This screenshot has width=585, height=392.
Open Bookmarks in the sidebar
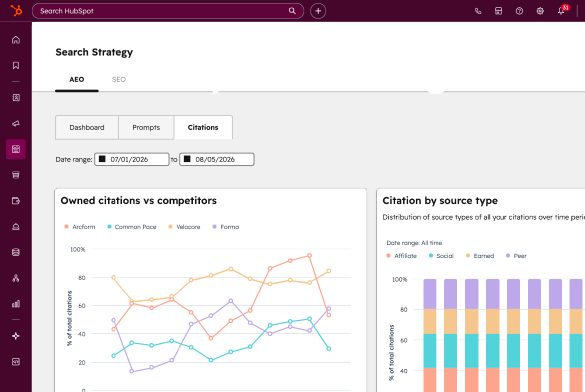click(16, 66)
